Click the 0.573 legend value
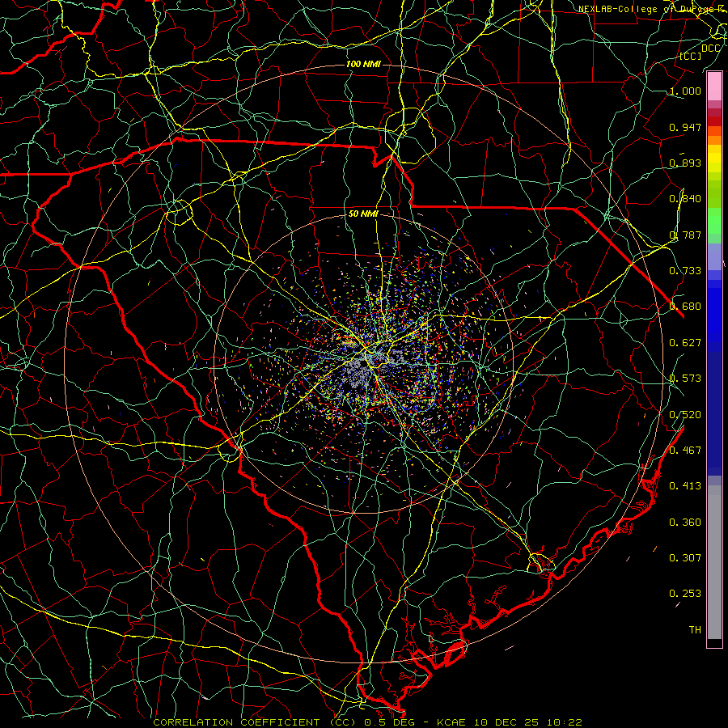This screenshot has width=728, height=728. pos(685,379)
